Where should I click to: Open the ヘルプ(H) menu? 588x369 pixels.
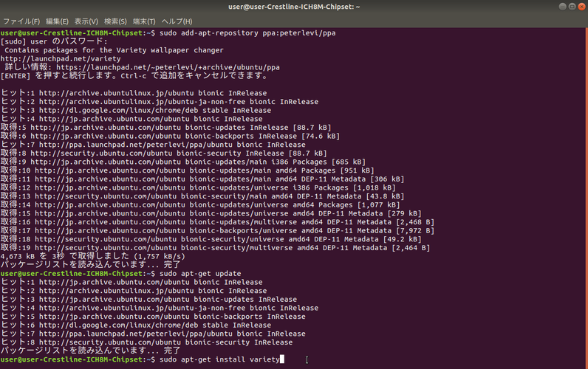click(x=177, y=21)
